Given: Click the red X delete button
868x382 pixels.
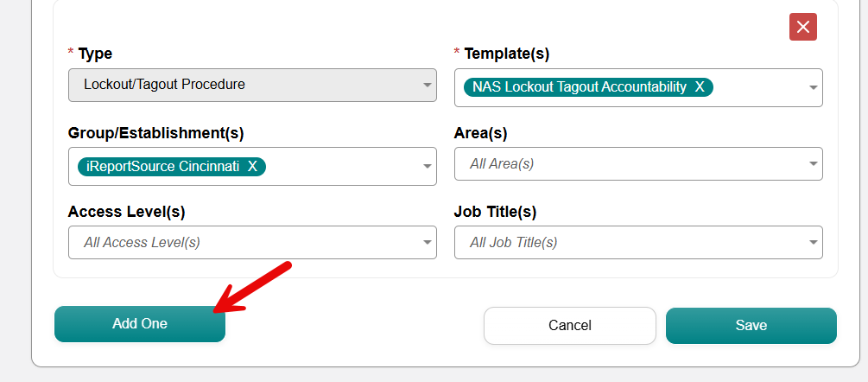Looking at the screenshot, I should coord(802,27).
